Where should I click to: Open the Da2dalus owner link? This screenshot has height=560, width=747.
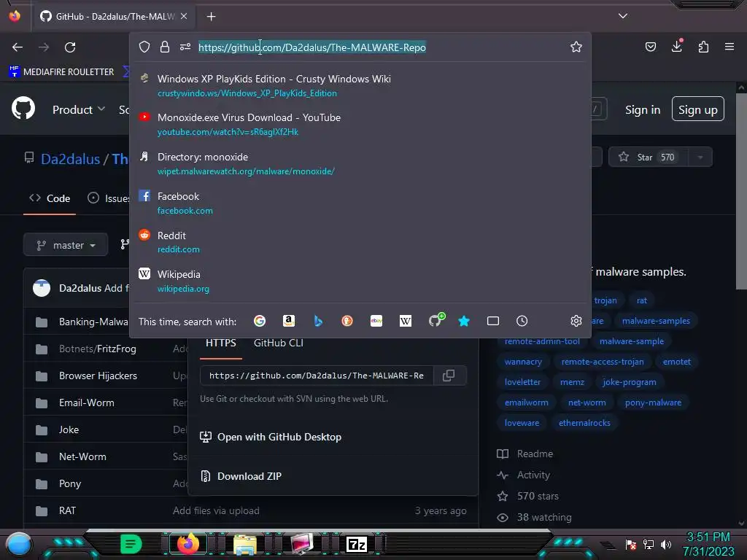pyautogui.click(x=71, y=159)
